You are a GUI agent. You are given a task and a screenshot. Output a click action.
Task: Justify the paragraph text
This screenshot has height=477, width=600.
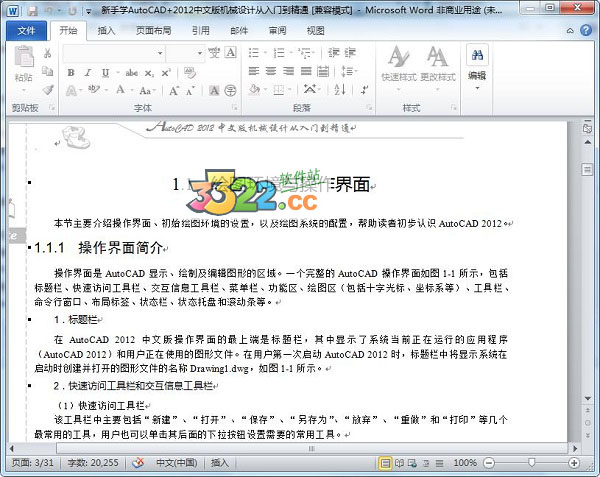tap(306, 72)
